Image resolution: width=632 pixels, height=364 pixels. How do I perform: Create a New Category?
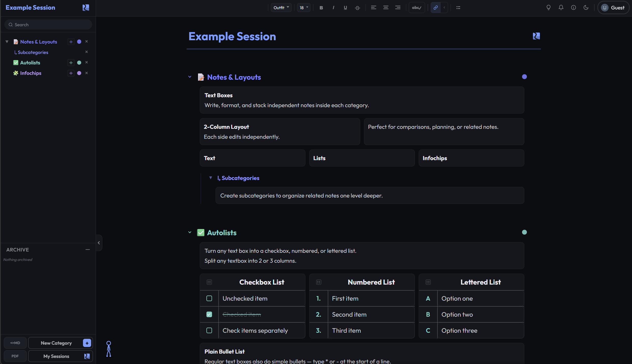point(60,343)
